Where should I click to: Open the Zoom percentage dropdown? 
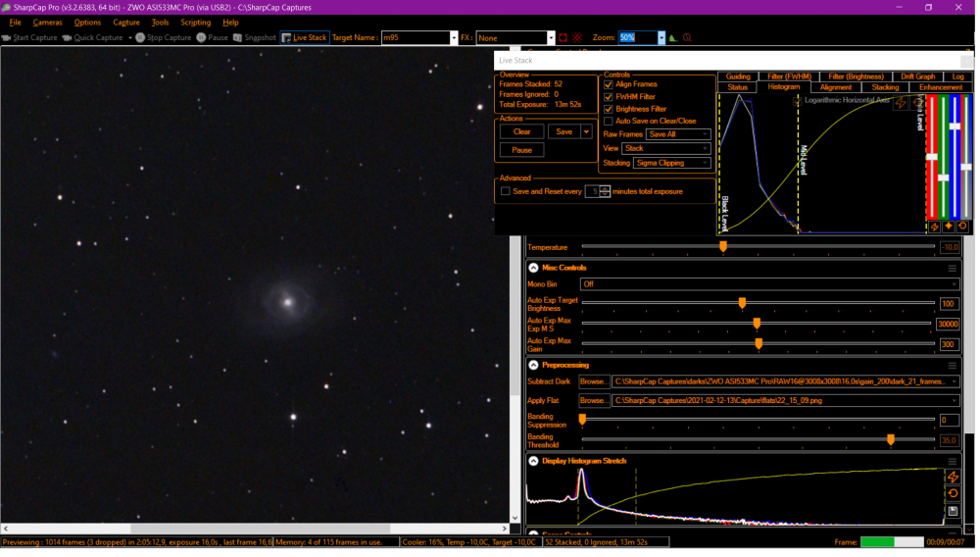click(x=661, y=37)
